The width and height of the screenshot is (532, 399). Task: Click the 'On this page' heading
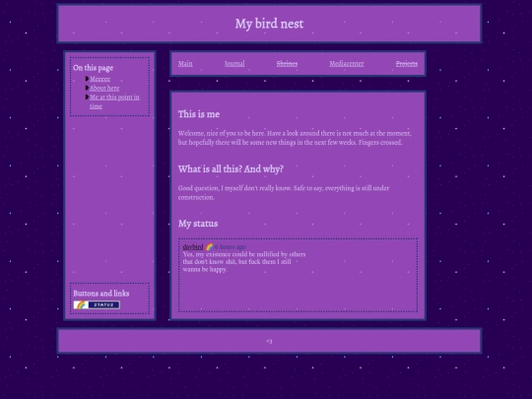pos(93,68)
